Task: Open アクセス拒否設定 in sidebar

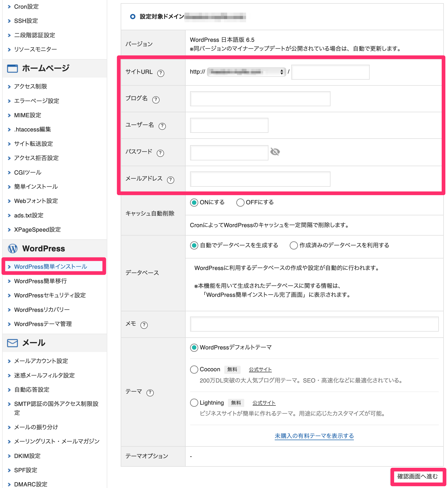Action: [x=36, y=158]
